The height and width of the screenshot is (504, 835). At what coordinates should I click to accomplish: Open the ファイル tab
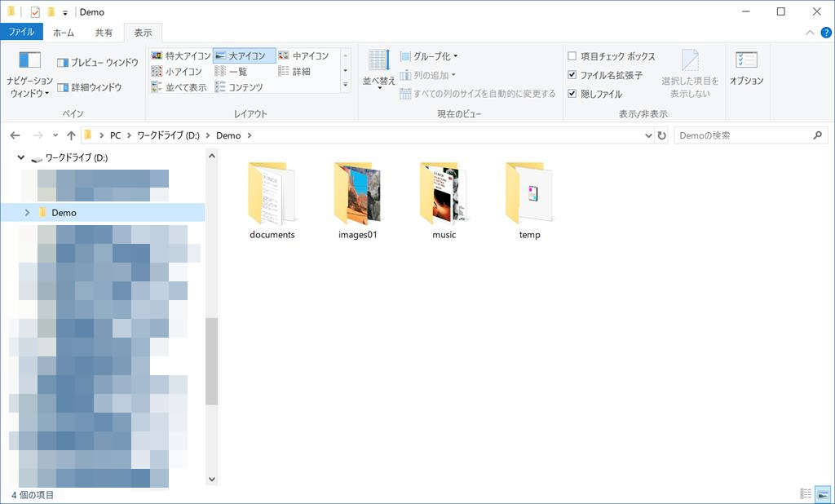[x=21, y=33]
